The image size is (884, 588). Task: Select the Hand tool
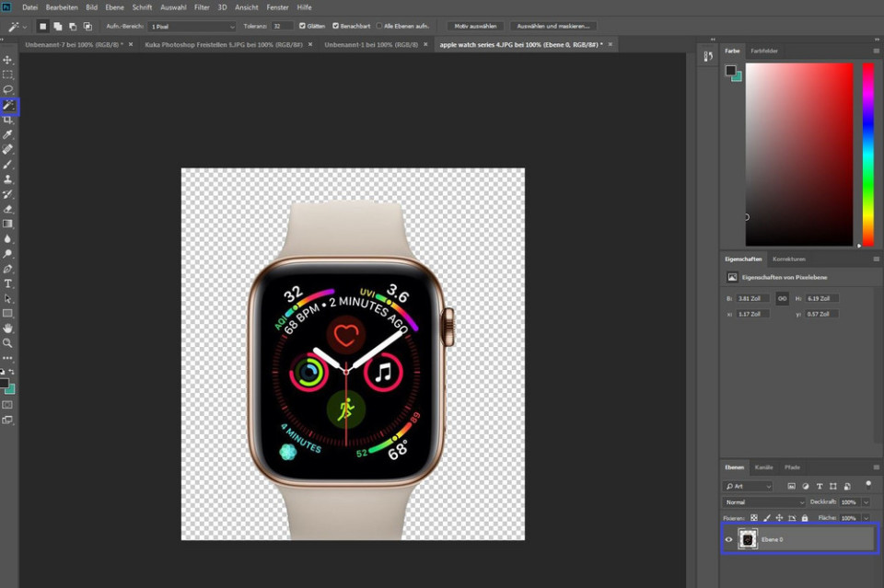8,329
